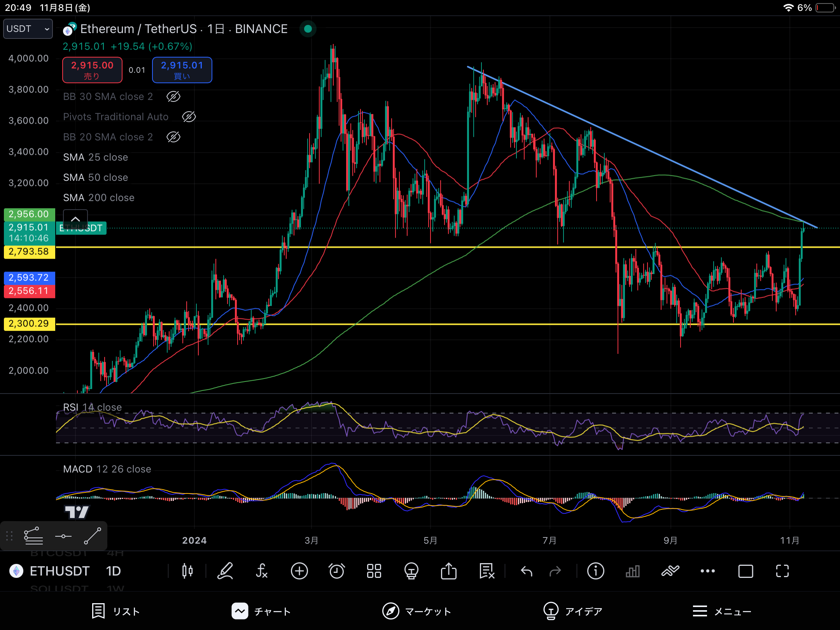Tap the drawing toolbar drag handle
840x630 pixels.
(x=10, y=536)
